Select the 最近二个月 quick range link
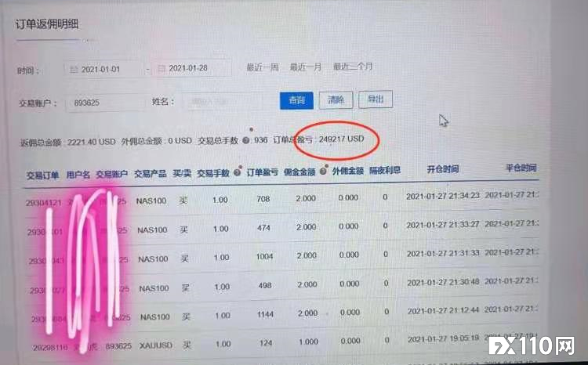Viewport: 588px width, 365px height. tap(353, 67)
